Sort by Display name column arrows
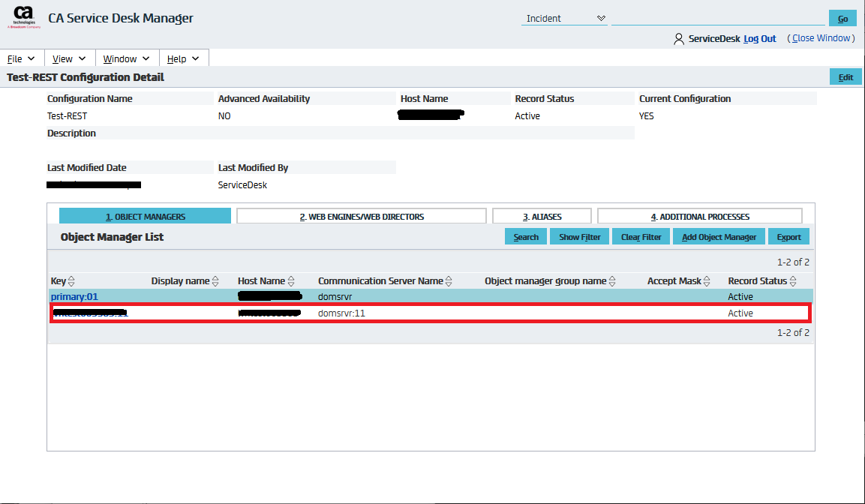The height and width of the screenshot is (504, 865). point(215,281)
